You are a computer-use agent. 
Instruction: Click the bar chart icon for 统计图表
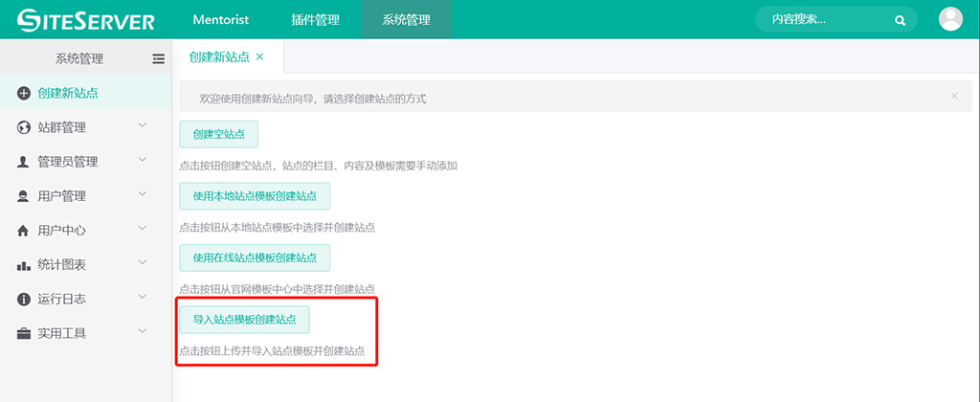coord(24,265)
